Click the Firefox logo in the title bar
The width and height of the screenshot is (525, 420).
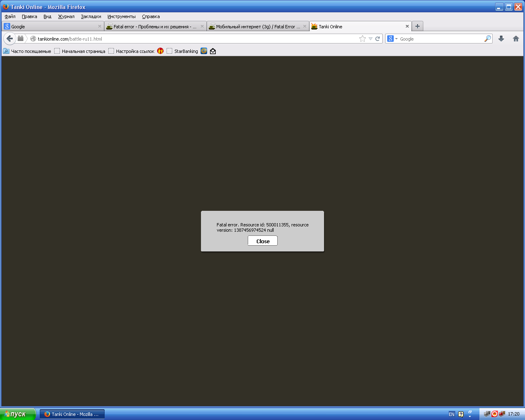[6, 7]
